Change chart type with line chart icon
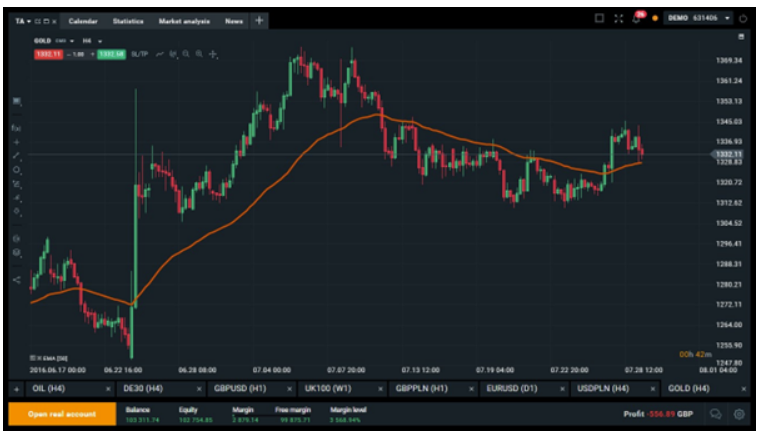 click(159, 54)
